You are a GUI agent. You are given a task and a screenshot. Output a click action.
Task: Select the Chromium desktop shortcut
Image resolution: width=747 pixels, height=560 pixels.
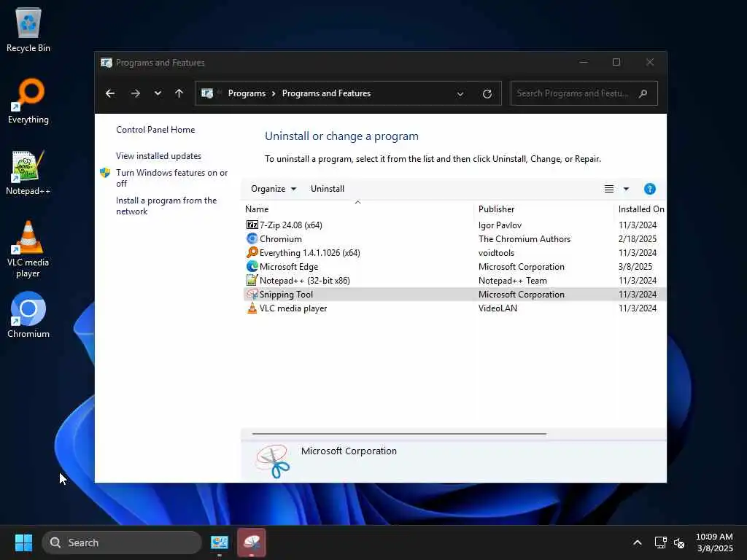pyautogui.click(x=28, y=315)
